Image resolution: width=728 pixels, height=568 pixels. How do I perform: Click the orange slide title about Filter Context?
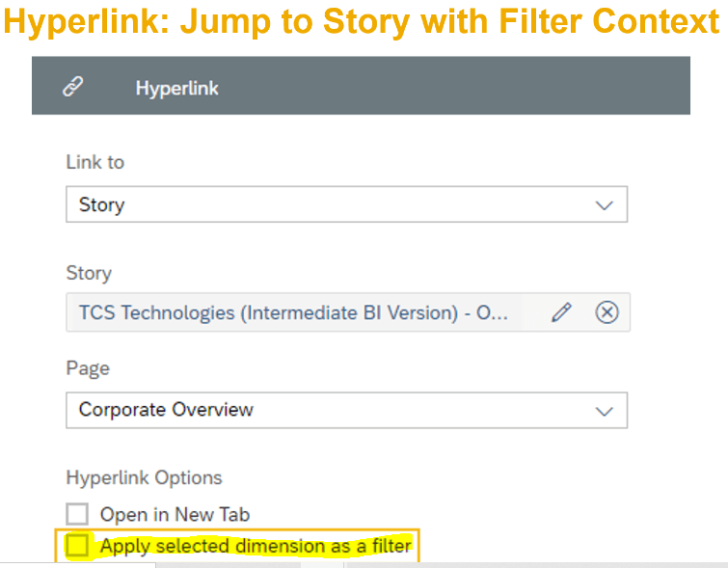[x=362, y=21]
